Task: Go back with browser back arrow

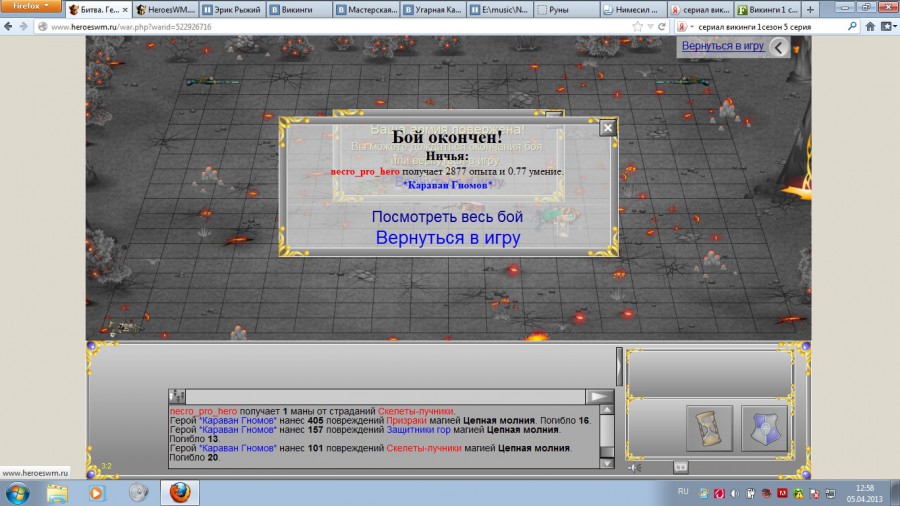Action: (x=8, y=26)
